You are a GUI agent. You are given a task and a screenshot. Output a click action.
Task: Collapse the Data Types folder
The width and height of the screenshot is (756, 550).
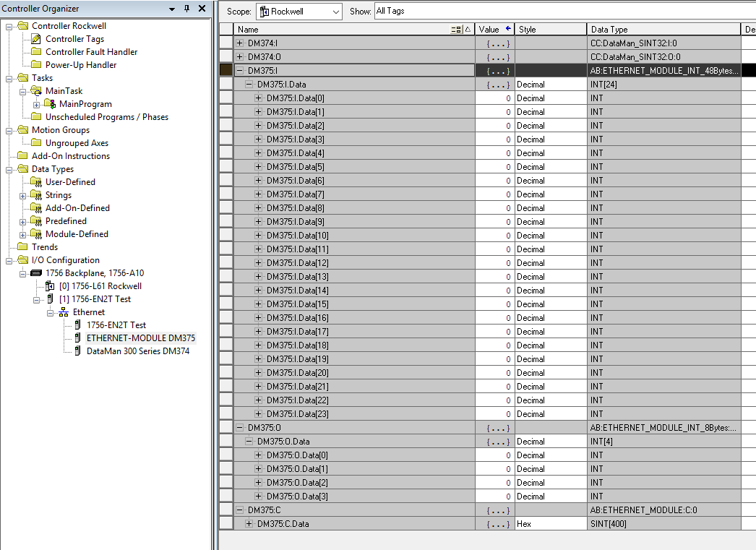pos(9,169)
